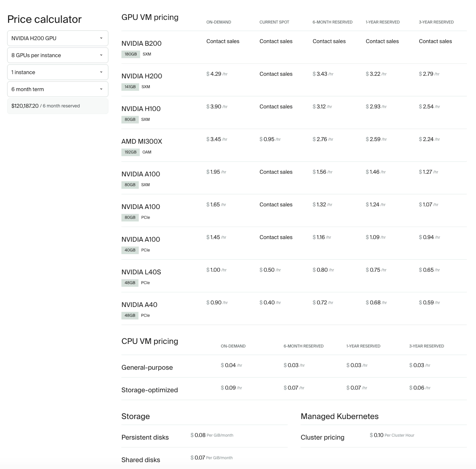Click Contact sales for NVIDIA B200 on-demand
476x469 pixels.
tap(223, 41)
